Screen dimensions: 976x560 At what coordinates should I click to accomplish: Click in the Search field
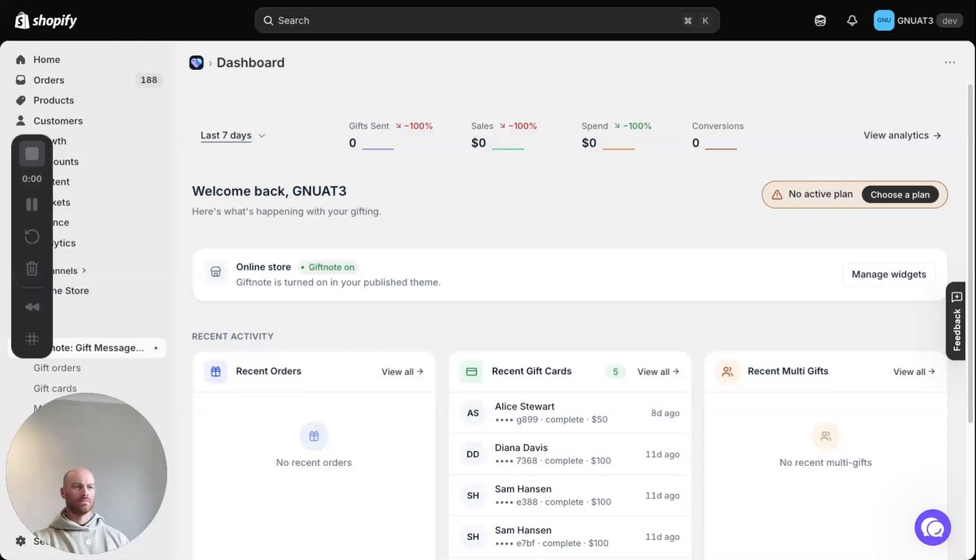[x=487, y=20]
